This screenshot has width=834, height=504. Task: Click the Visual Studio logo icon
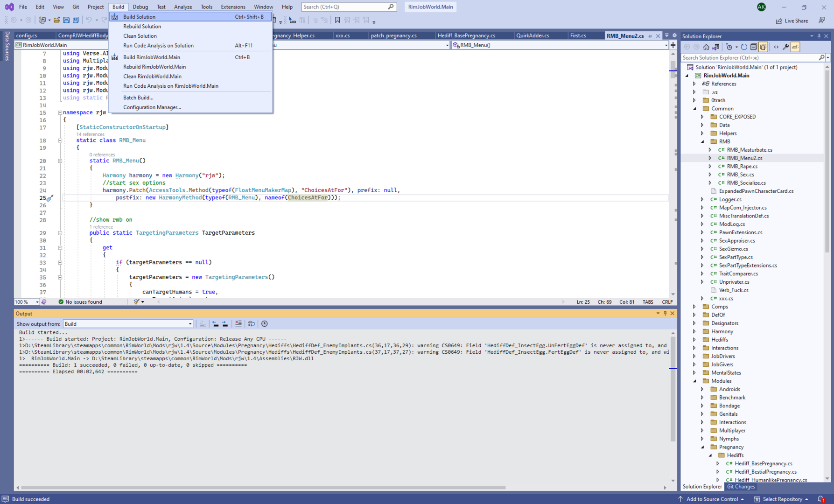pyautogui.click(x=9, y=7)
